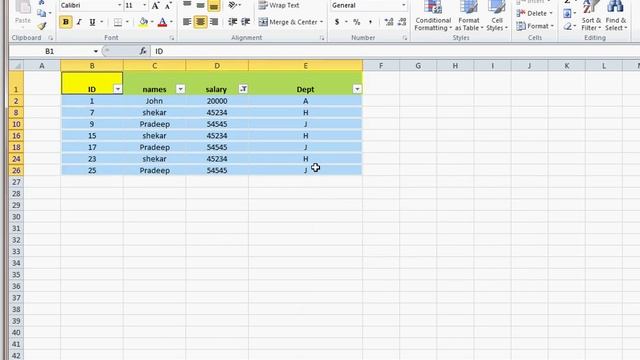Image resolution: width=640 pixels, height=360 pixels.
Task: Toggle Wrap Text
Action: coord(279,5)
